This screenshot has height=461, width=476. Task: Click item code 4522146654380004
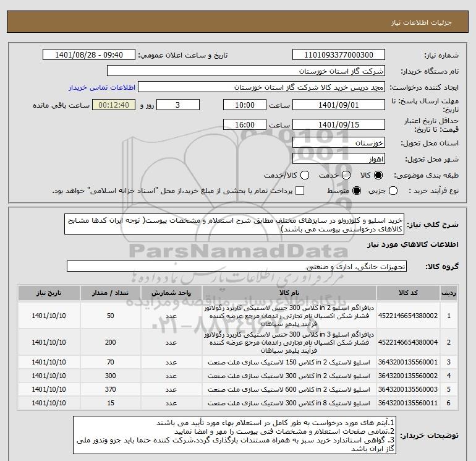click(x=408, y=342)
